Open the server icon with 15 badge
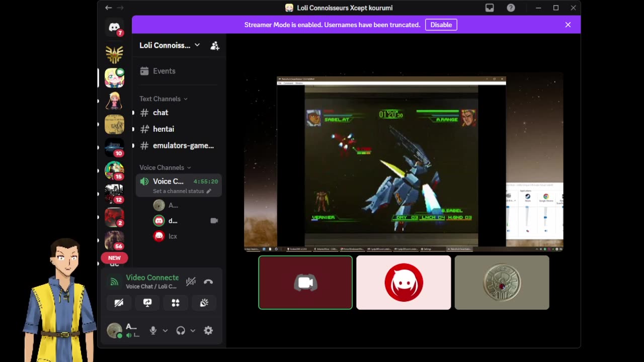Viewport: 644px width, 362px height. [114, 170]
